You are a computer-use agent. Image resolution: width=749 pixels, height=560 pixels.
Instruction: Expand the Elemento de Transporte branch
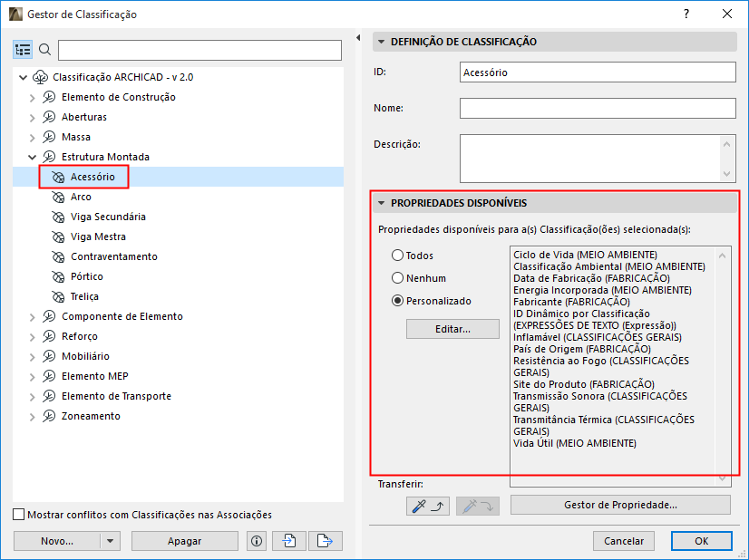click(x=32, y=397)
